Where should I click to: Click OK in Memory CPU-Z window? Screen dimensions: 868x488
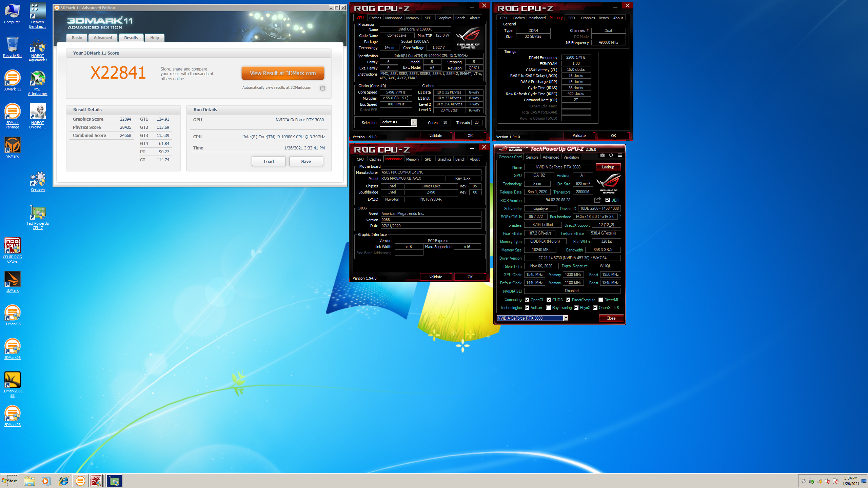613,136
